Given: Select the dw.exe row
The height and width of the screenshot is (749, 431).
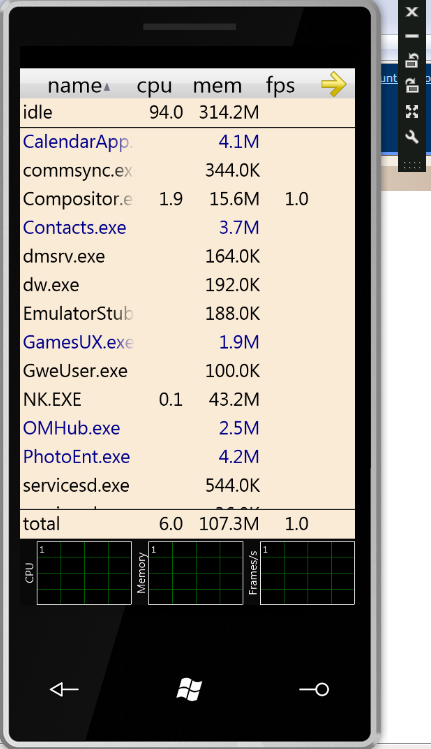Looking at the screenshot, I should click(187, 285).
